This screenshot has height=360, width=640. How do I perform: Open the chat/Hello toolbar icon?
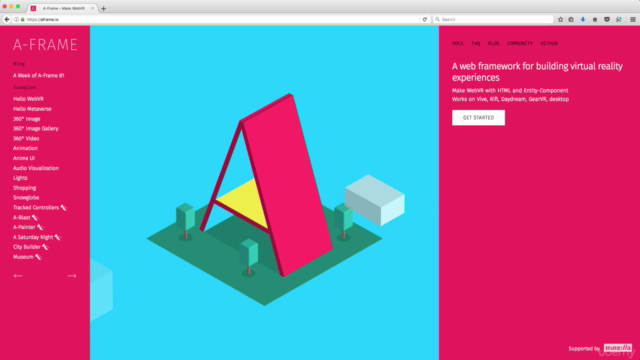(619, 19)
